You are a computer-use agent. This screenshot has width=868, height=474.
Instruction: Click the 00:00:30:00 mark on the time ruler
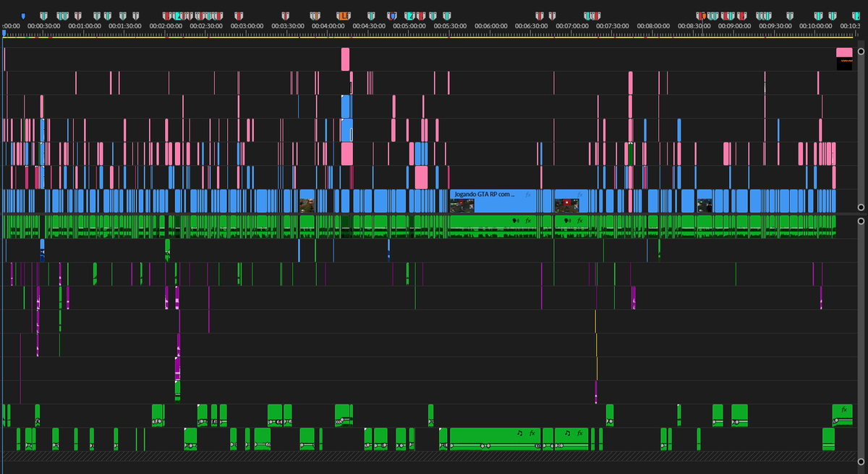[44, 25]
